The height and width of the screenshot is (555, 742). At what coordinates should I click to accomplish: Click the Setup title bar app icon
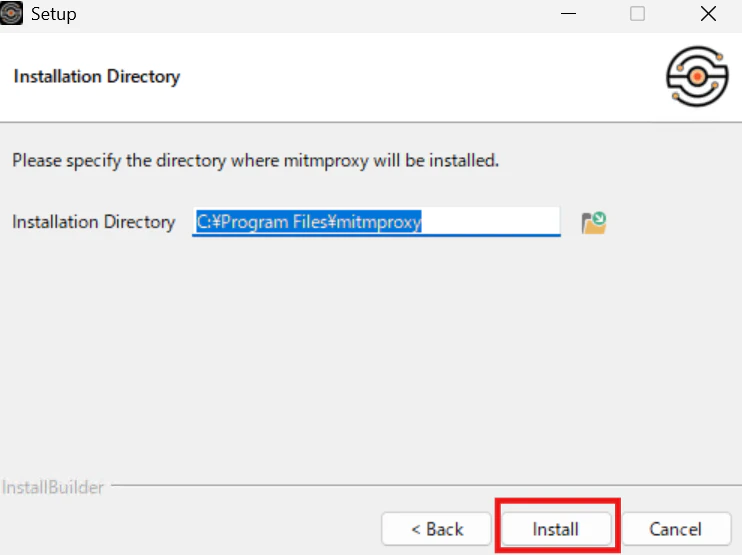[x=11, y=13]
